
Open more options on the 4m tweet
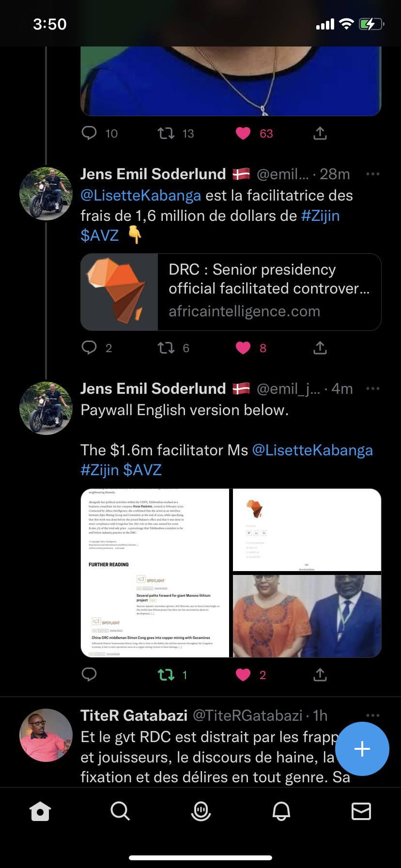[x=373, y=388]
